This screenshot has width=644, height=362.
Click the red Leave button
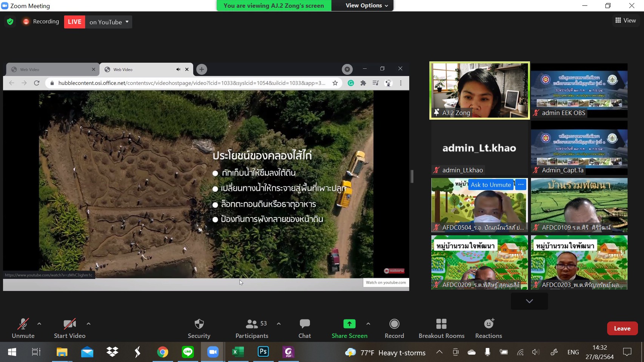point(622,328)
